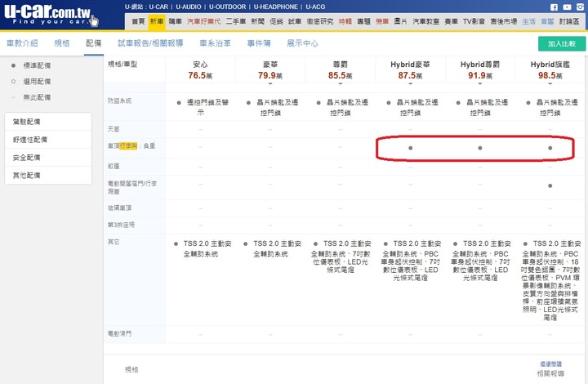
Task: Go to the U-HEADPHONE network site link
Action: (x=276, y=7)
